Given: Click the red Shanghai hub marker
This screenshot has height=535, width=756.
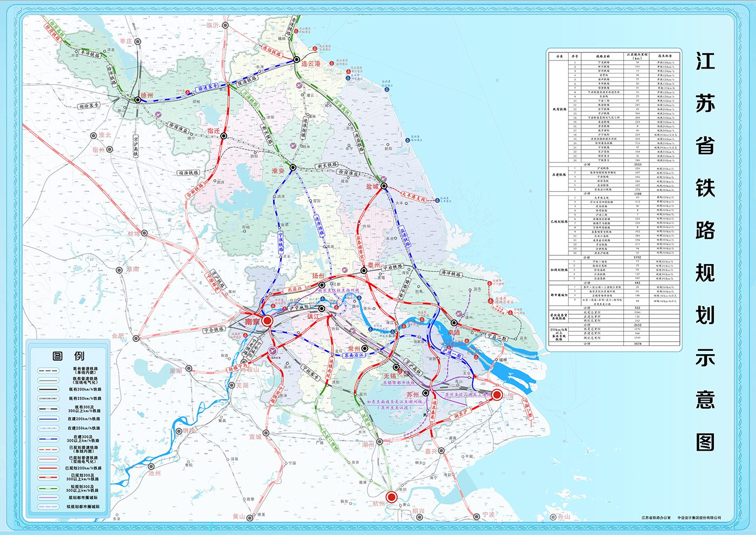Looking at the screenshot, I should tap(497, 395).
